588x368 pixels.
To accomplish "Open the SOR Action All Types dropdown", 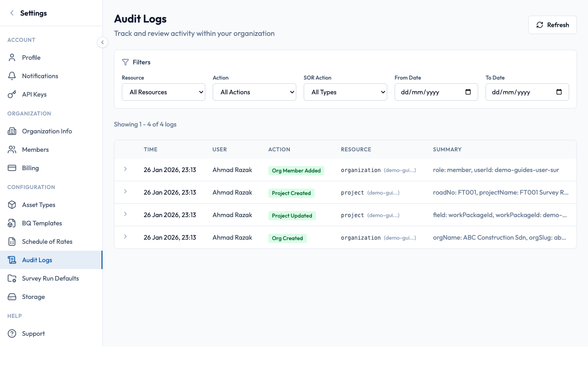I will pyautogui.click(x=345, y=92).
